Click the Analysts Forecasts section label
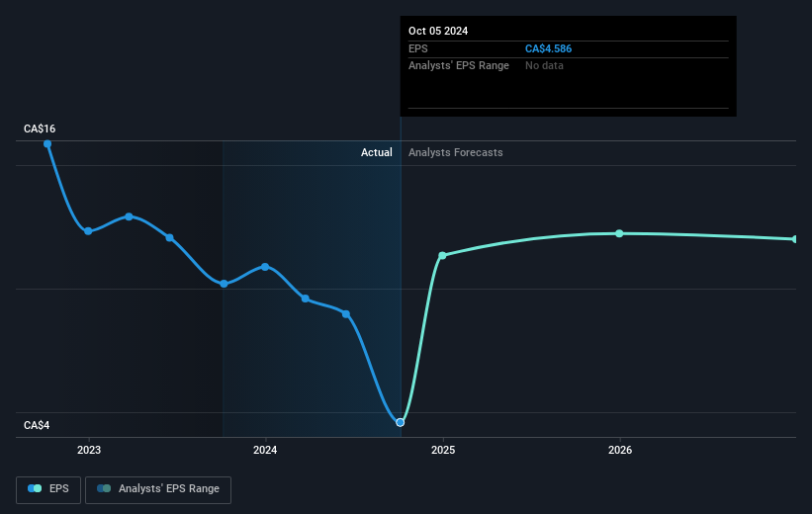The width and height of the screenshot is (812, 514). coord(456,152)
